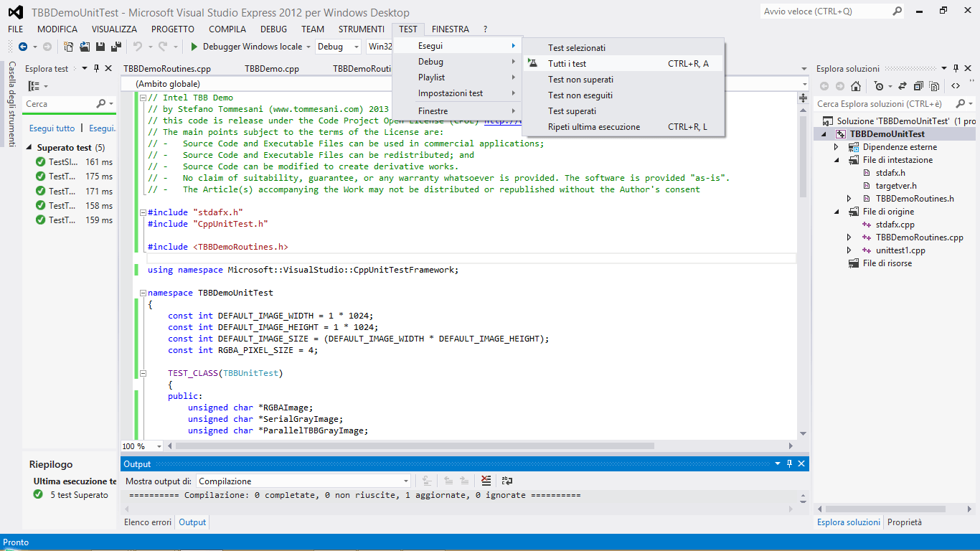Switch to the Elenco errori tab
This screenshot has width=980, height=551.
(x=148, y=522)
